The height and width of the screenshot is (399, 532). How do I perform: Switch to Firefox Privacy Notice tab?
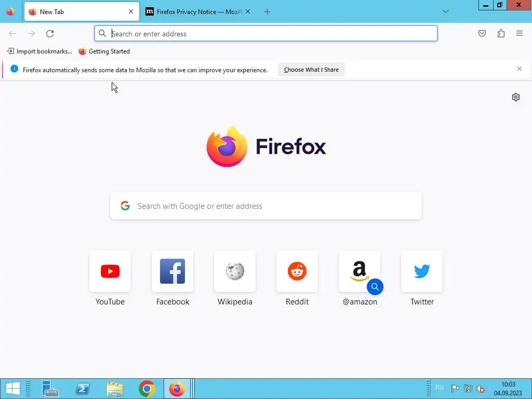pos(198,11)
